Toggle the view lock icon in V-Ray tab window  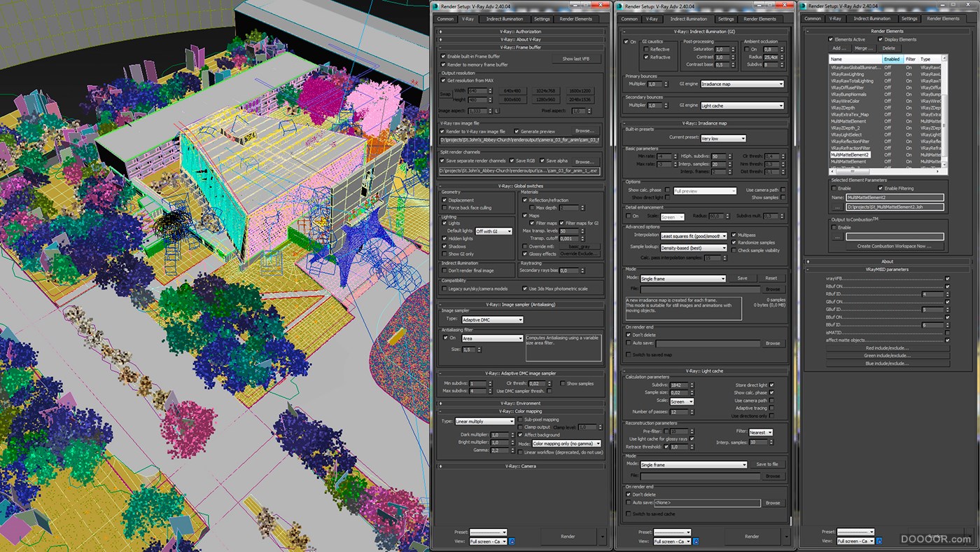click(x=512, y=541)
